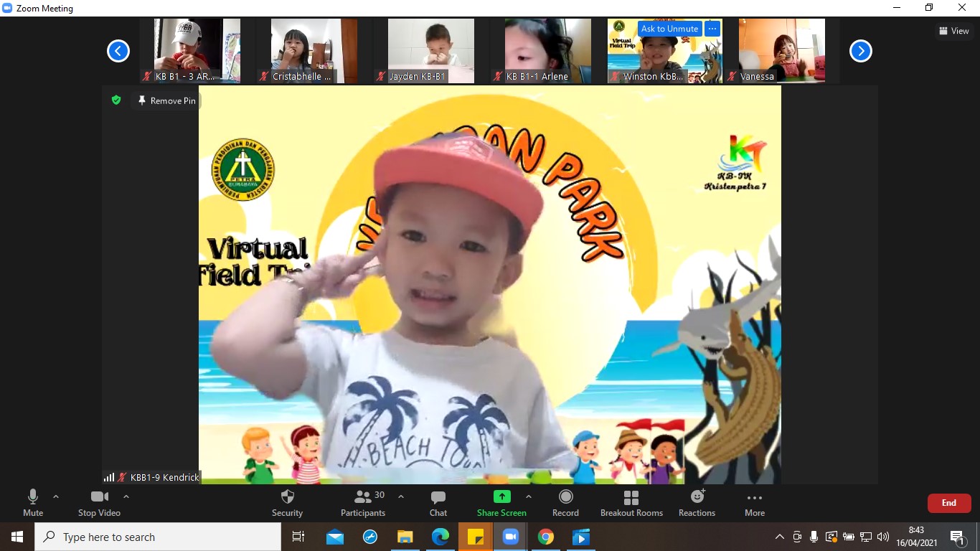Open Breakout Rooms
Image resolution: width=980 pixels, height=551 pixels.
[631, 502]
